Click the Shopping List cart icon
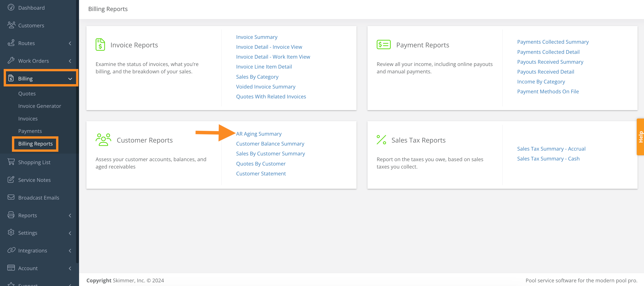 11,162
